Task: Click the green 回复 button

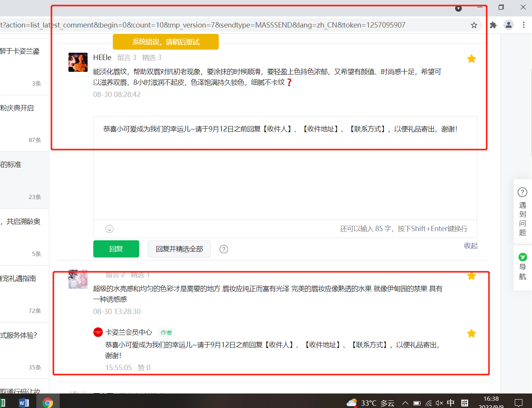Action: click(116, 249)
